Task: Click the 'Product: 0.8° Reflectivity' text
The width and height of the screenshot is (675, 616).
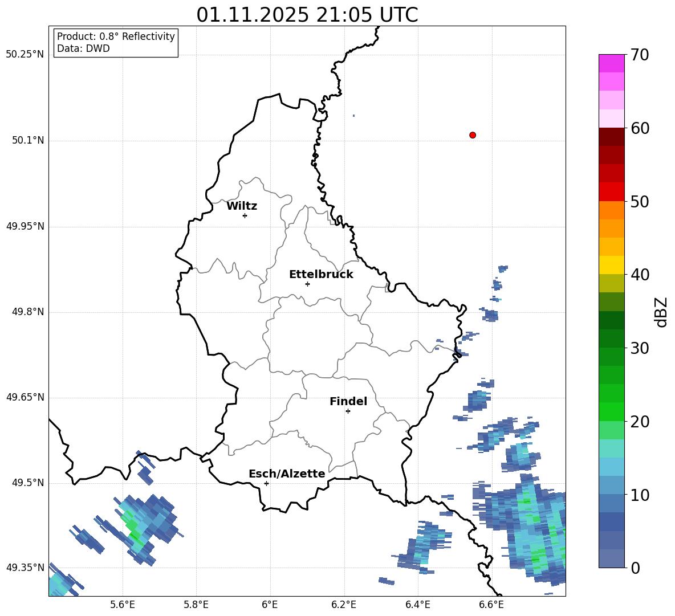Action: click(x=116, y=36)
